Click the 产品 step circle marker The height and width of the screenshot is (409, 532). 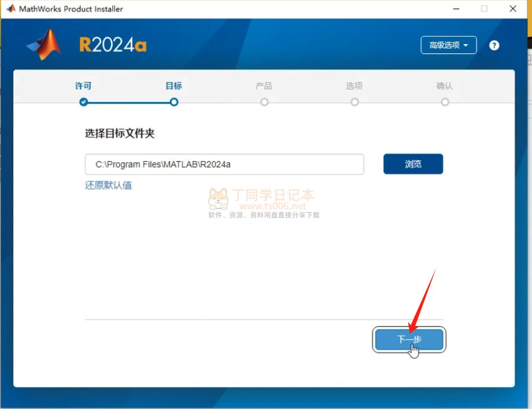pyautogui.click(x=264, y=102)
